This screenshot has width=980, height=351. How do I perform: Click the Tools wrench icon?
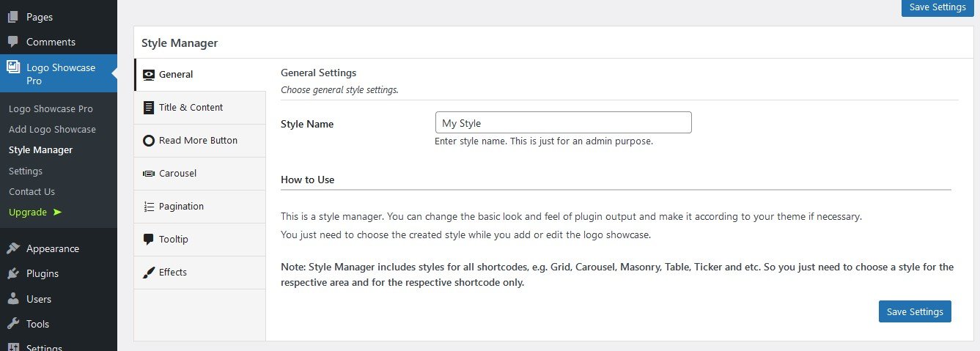pos(13,324)
